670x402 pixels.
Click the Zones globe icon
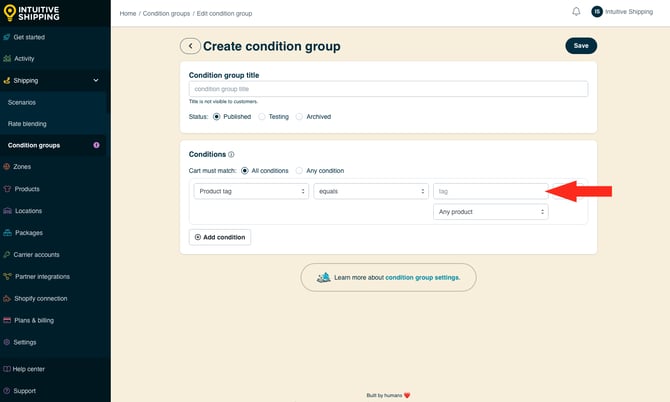(x=7, y=167)
